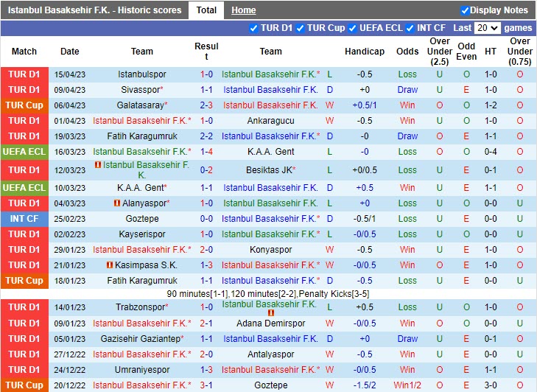This screenshot has width=537, height=392.
Task: Click the 2-2 result for Fatih Karagumruk
Action: [x=206, y=136]
